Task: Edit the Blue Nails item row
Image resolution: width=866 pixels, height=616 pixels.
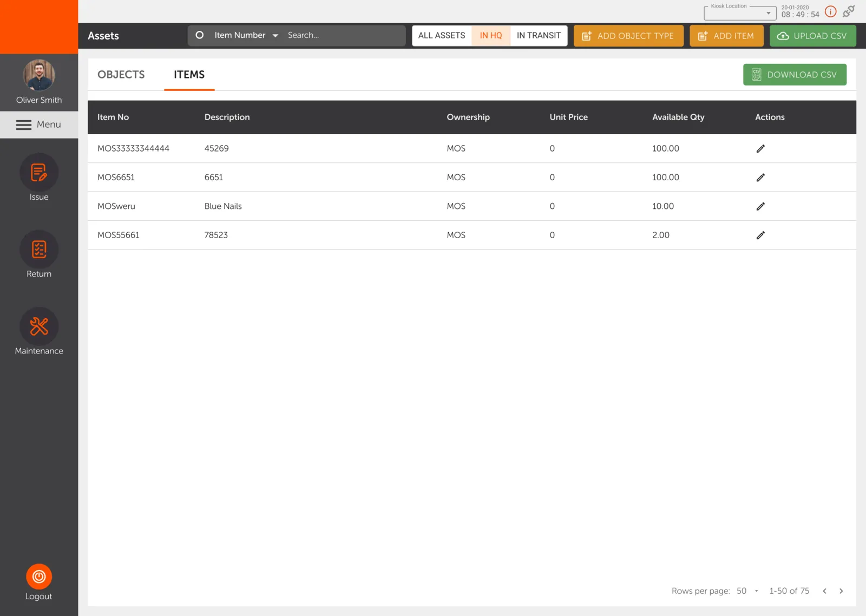Action: (760, 206)
